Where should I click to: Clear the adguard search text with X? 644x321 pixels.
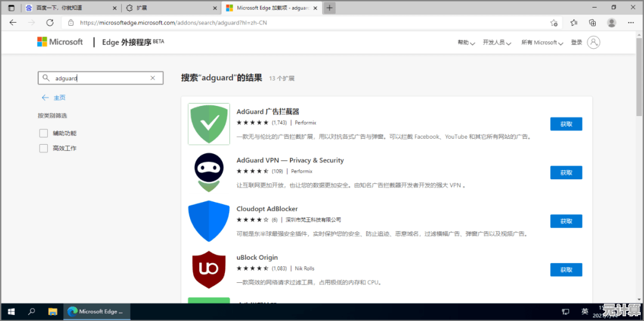(153, 78)
